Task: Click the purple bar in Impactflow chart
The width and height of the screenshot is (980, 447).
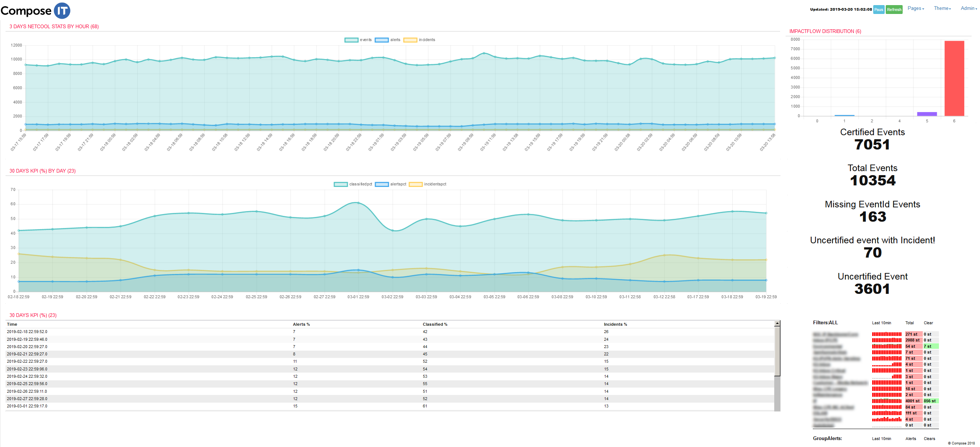Action: click(926, 114)
